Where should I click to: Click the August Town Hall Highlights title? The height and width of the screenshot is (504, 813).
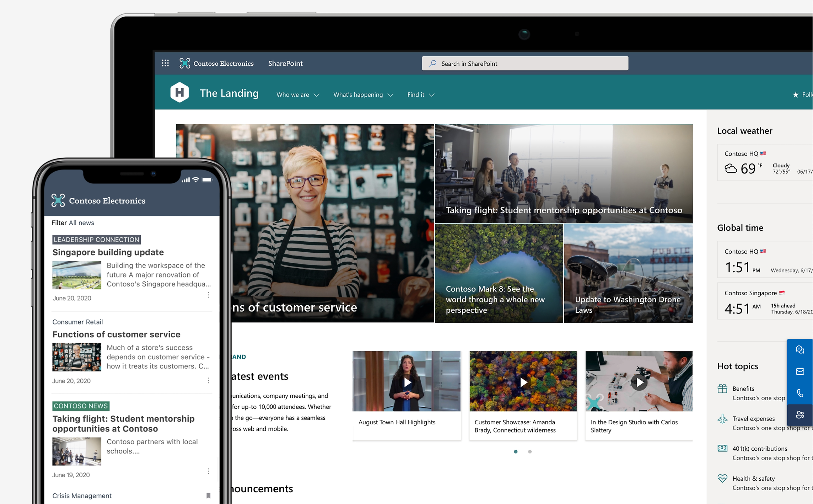(x=397, y=422)
